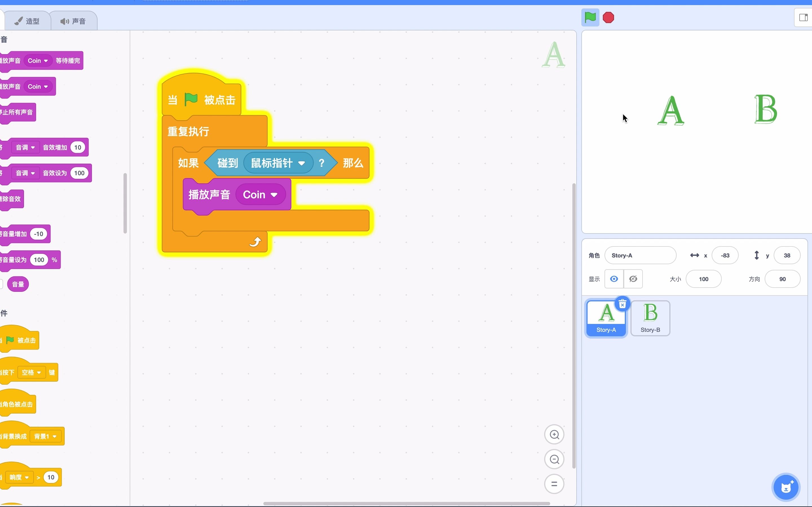Switch stage layout using top-right icon
Image resolution: width=812 pixels, height=507 pixels.
pyautogui.click(x=803, y=17)
